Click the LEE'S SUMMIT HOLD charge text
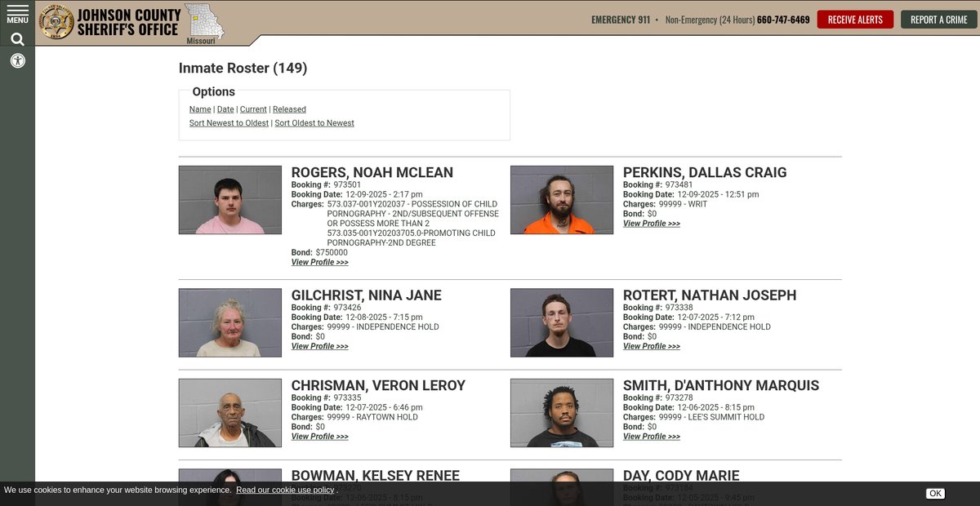Viewport: 980px width, 506px height. 712,417
